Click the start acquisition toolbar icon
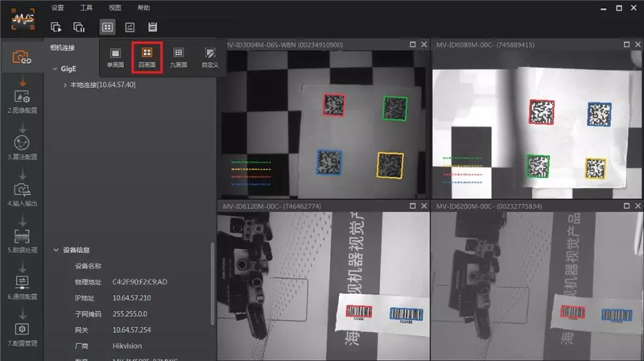This screenshot has height=361, width=644. (x=56, y=27)
